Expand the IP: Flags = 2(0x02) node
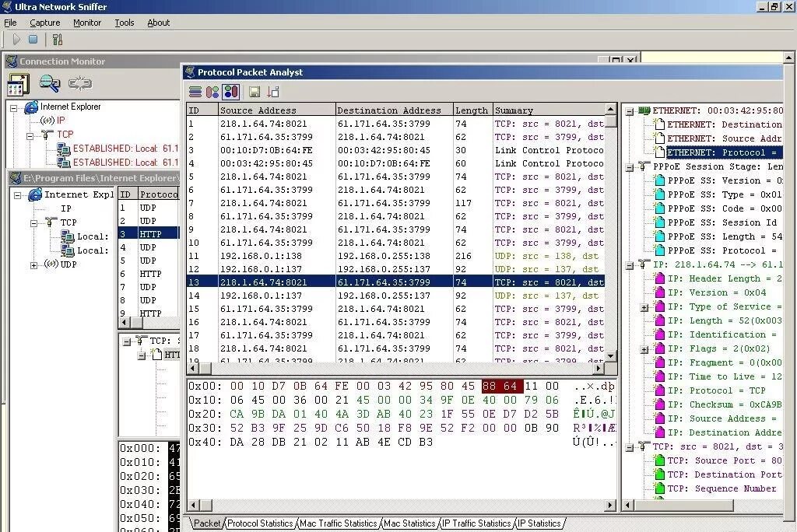 [644, 349]
